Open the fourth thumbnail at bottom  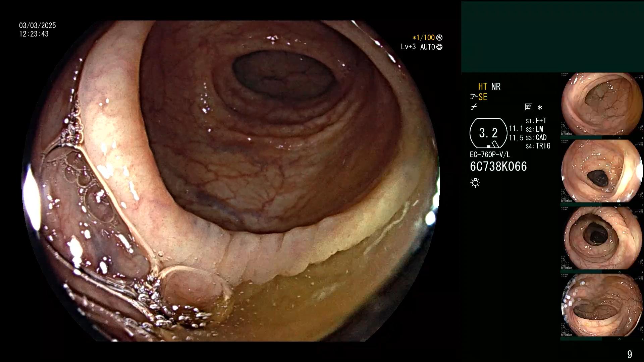(x=602, y=305)
